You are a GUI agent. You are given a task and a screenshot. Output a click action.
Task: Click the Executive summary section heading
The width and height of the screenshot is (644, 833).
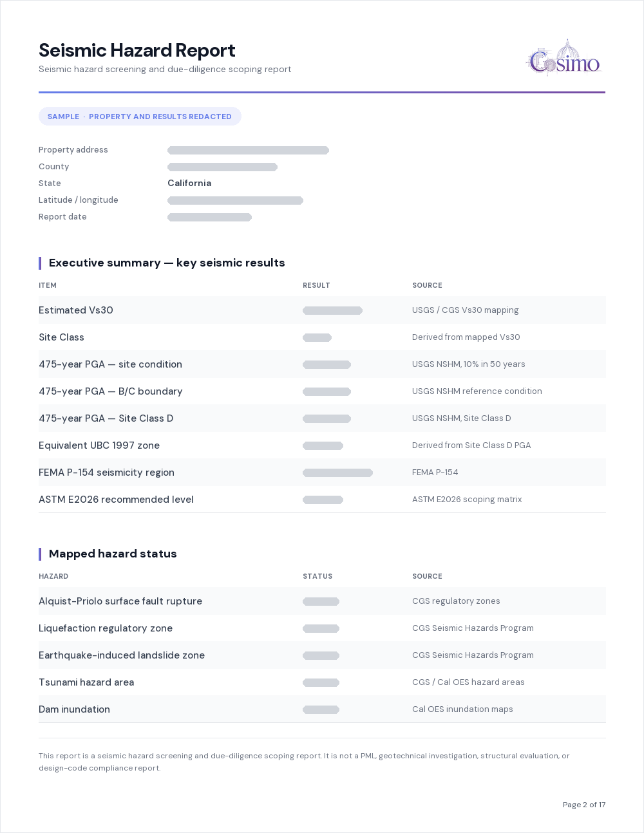pos(167,263)
